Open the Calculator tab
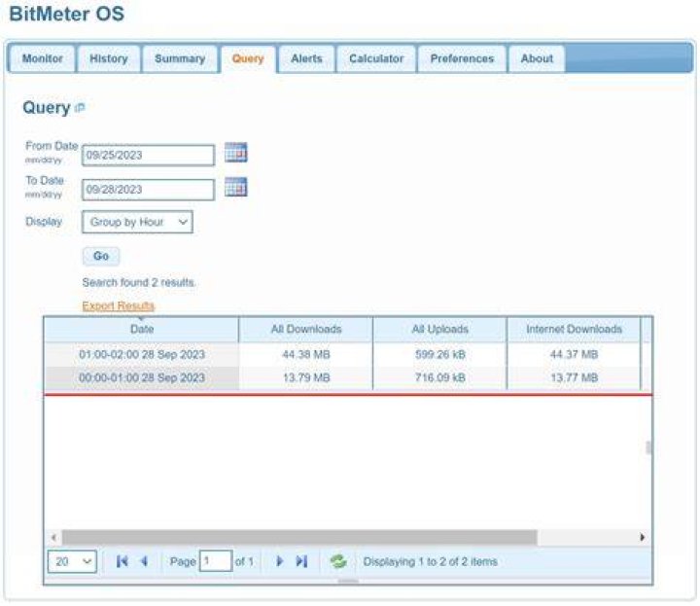The width and height of the screenshot is (700, 606). tap(376, 59)
